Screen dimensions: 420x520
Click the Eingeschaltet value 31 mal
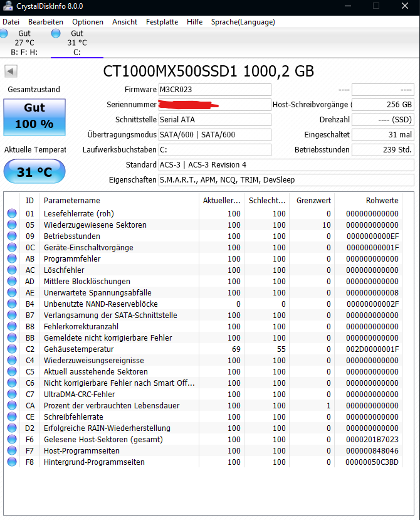click(383, 135)
